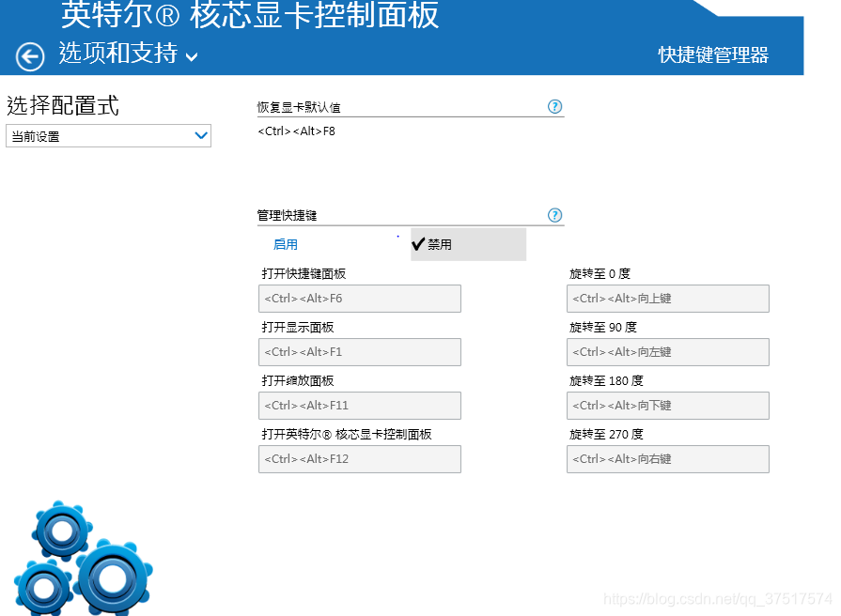
Task: Click the 快捷键管理器 header title
Action: pos(713,54)
